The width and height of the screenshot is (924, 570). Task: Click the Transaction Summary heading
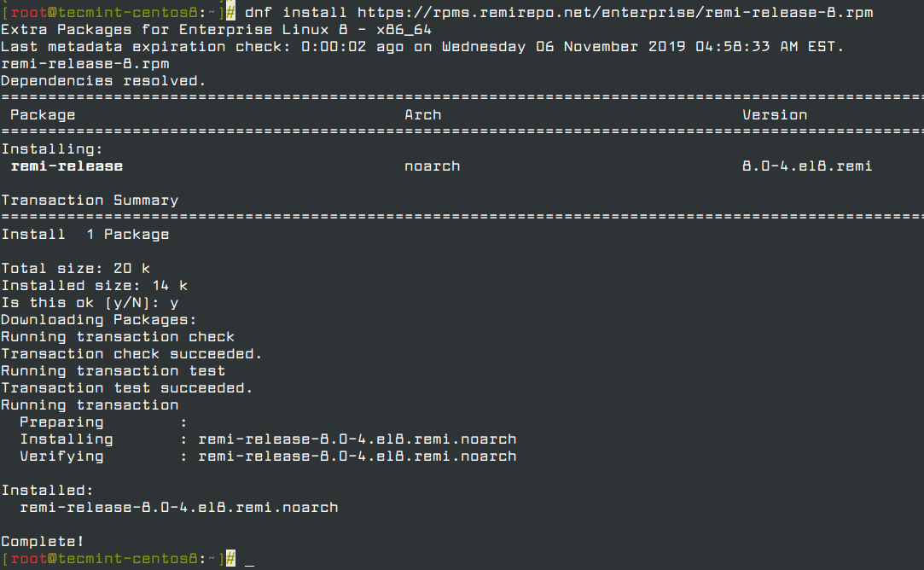[90, 201]
